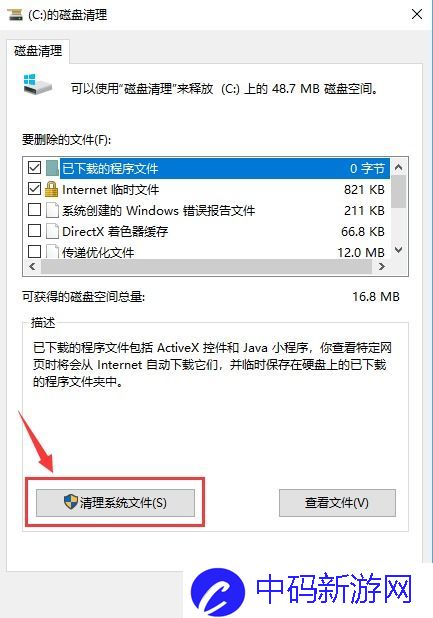
Task: Select the 磁盘清理 tab
Action: pos(38,51)
